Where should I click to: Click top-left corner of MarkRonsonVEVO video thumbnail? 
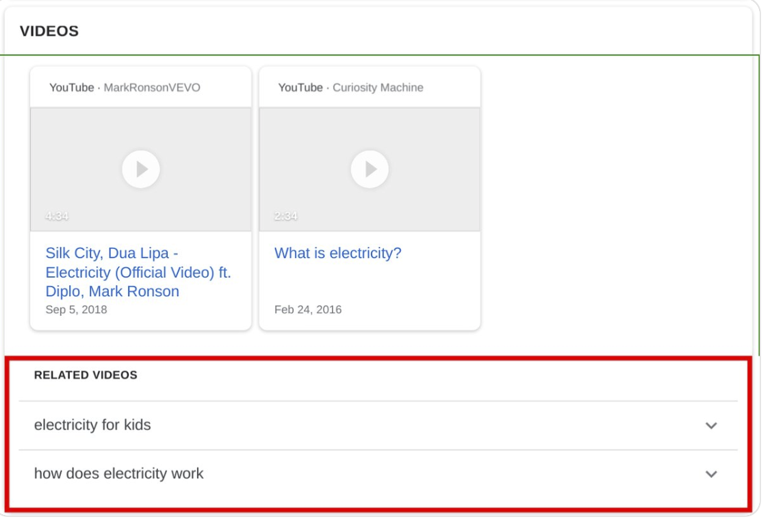[x=34, y=111]
